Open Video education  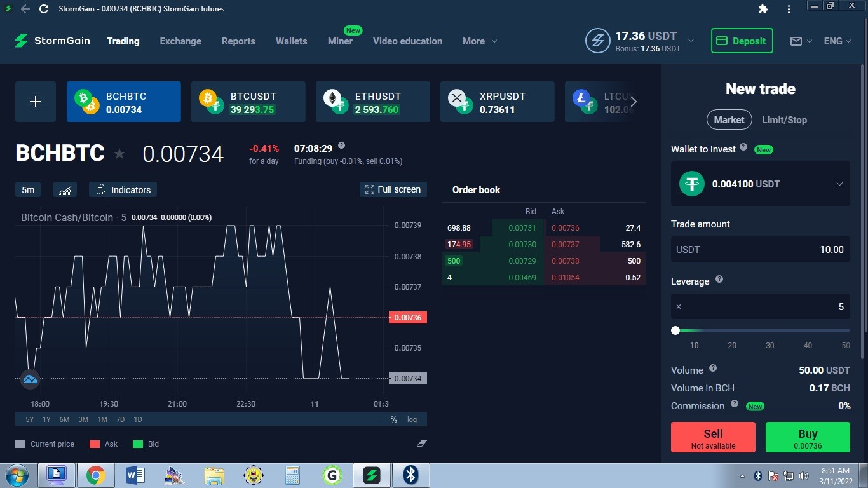407,41
